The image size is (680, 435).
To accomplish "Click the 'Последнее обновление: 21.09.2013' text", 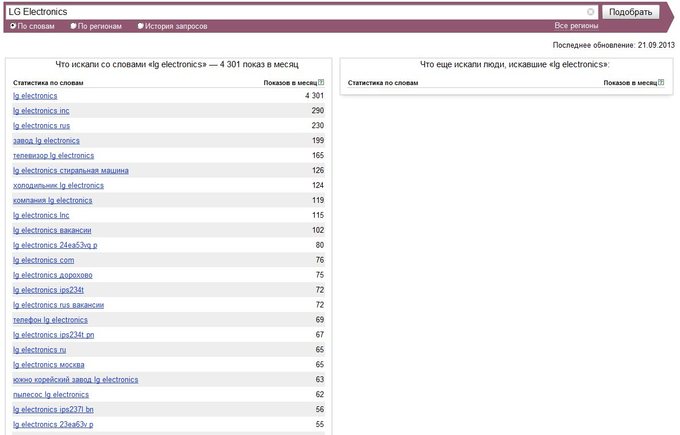I will point(614,45).
